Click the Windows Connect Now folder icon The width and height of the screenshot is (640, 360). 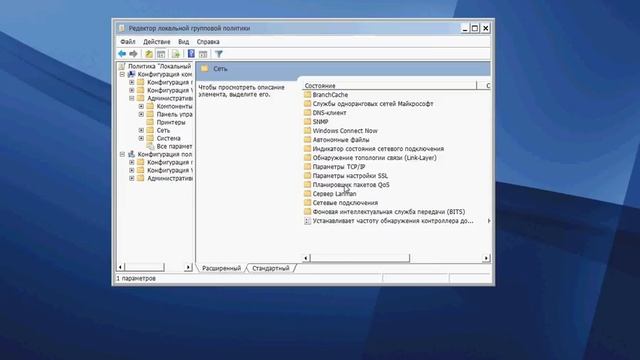coord(307,131)
